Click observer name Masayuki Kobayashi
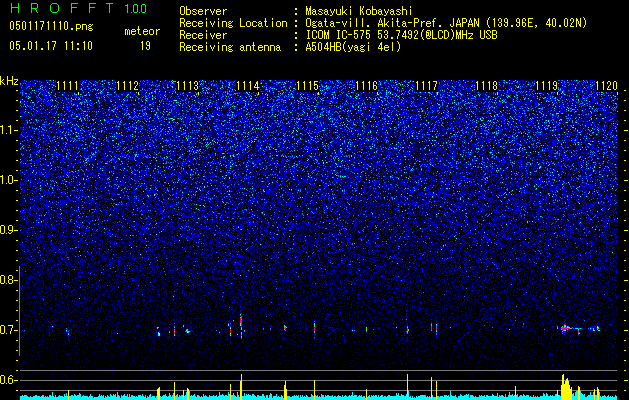629x400 pixels. point(358,11)
